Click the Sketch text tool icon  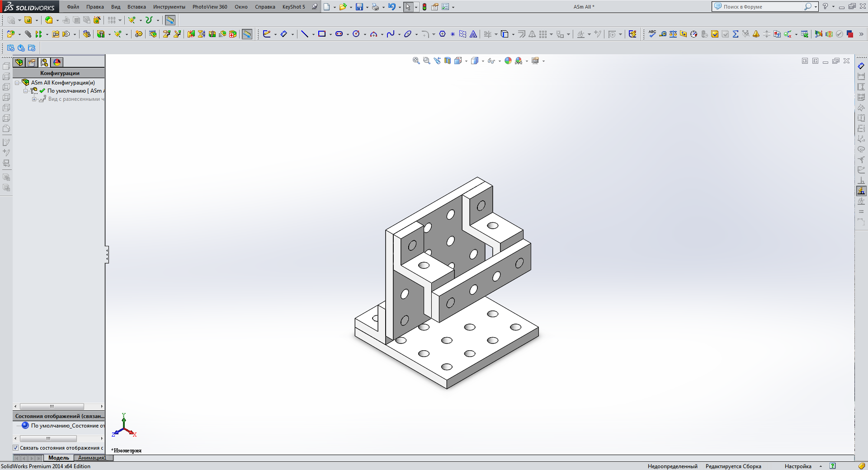(x=473, y=34)
